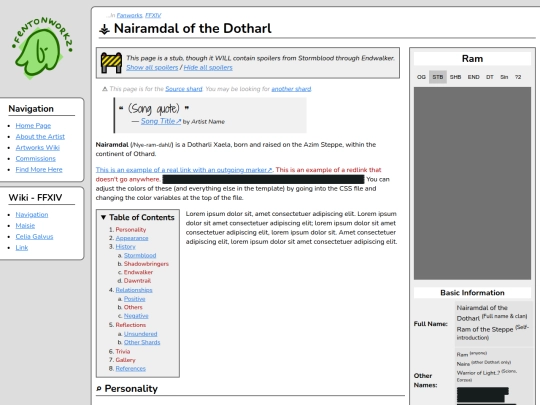The width and height of the screenshot is (540, 405).
Task: Reveal the blacked-out spoiler under Other Names
Action: pos(483,396)
